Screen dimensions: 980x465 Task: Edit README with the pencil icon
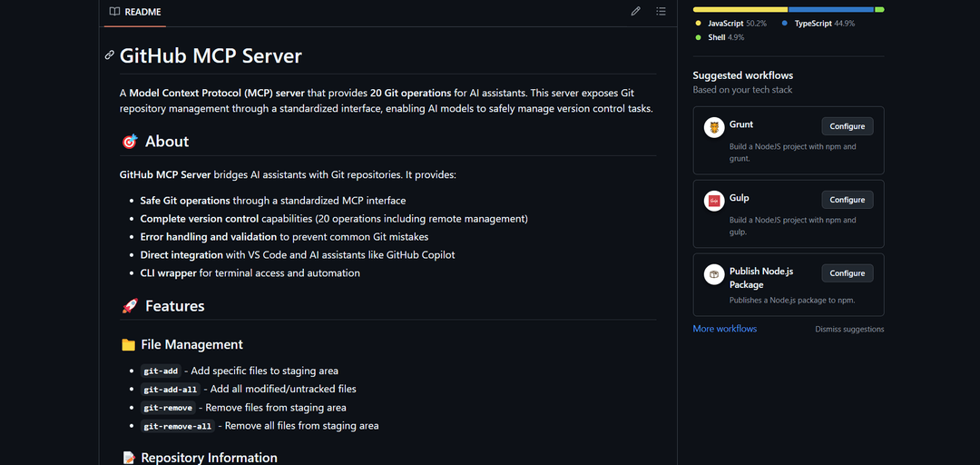635,11
